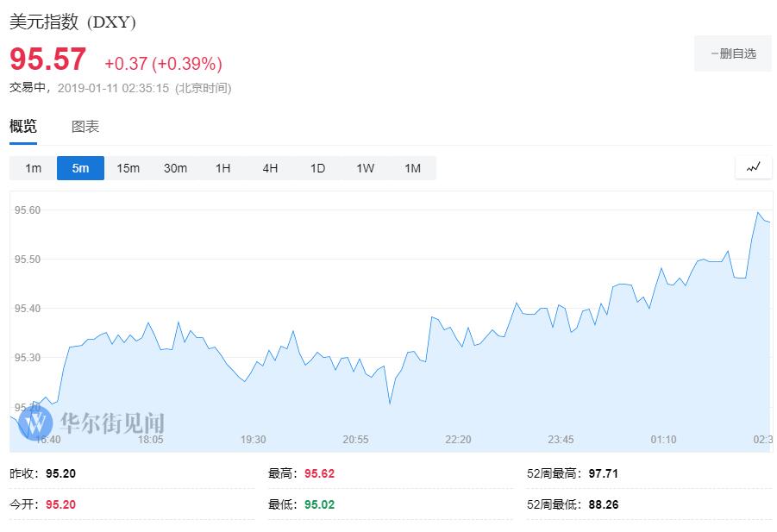Viewport: 777px width, 532px height.
Task: Set the chart interval to 1H
Action: click(x=222, y=168)
